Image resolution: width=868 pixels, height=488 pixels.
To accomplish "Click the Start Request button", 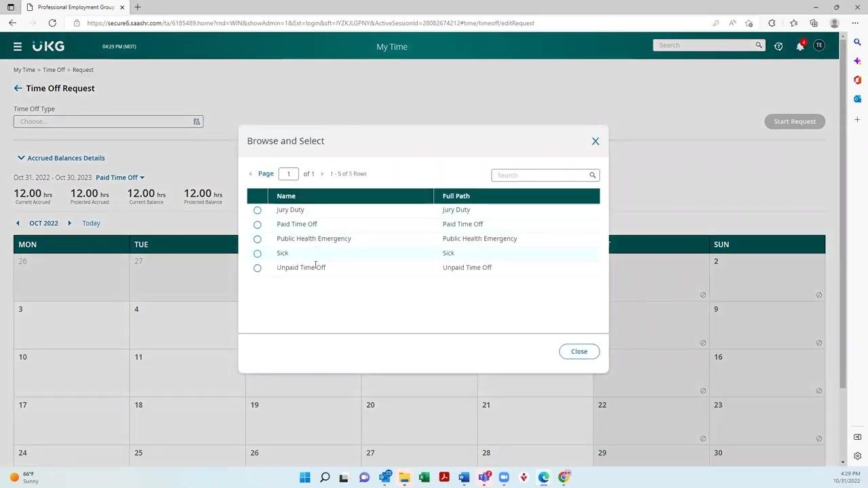I will [795, 121].
